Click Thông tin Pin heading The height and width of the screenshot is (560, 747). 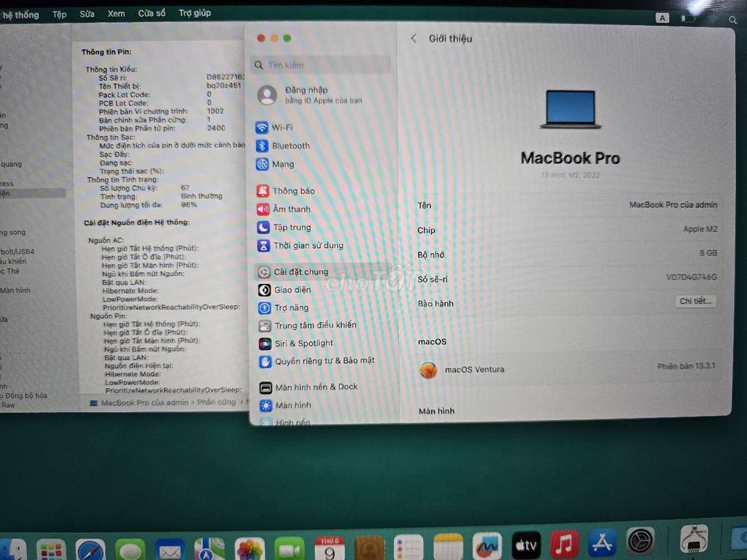tap(107, 52)
